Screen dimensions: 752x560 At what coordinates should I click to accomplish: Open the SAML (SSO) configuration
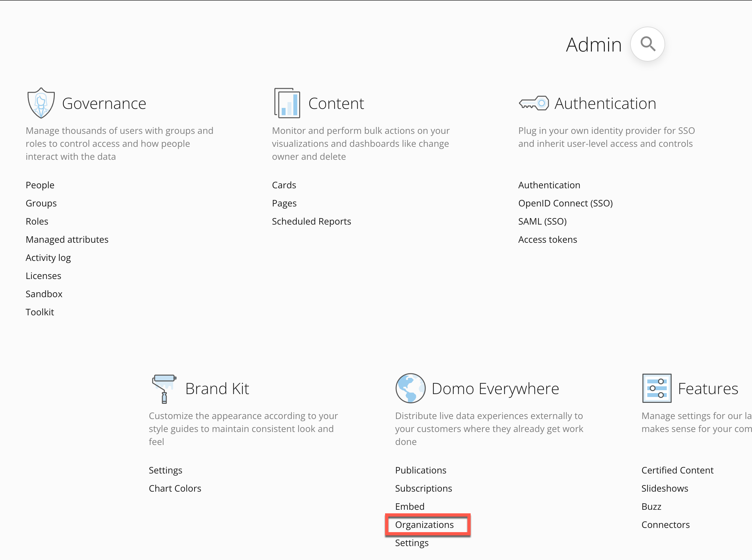click(x=542, y=221)
